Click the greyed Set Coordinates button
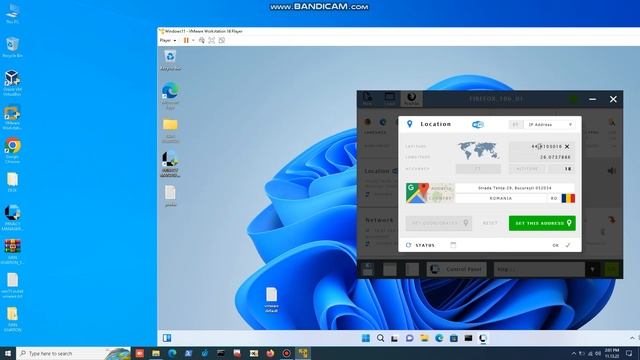Image resolution: width=640 pixels, height=360 pixels. point(439,223)
